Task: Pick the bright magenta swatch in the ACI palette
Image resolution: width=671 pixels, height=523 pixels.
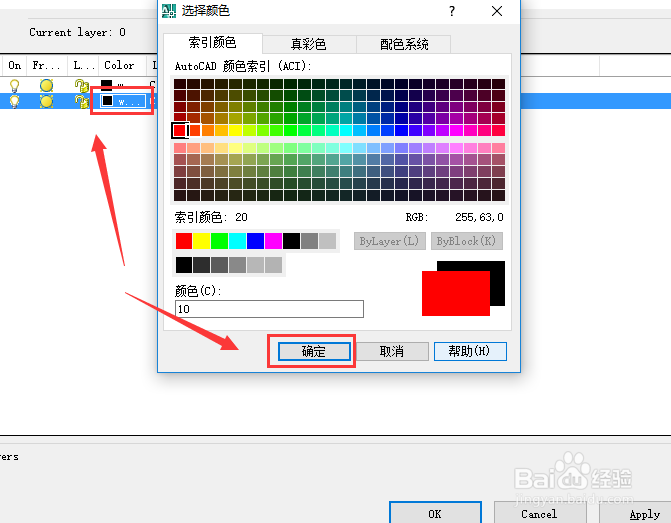Action: (x=457, y=131)
